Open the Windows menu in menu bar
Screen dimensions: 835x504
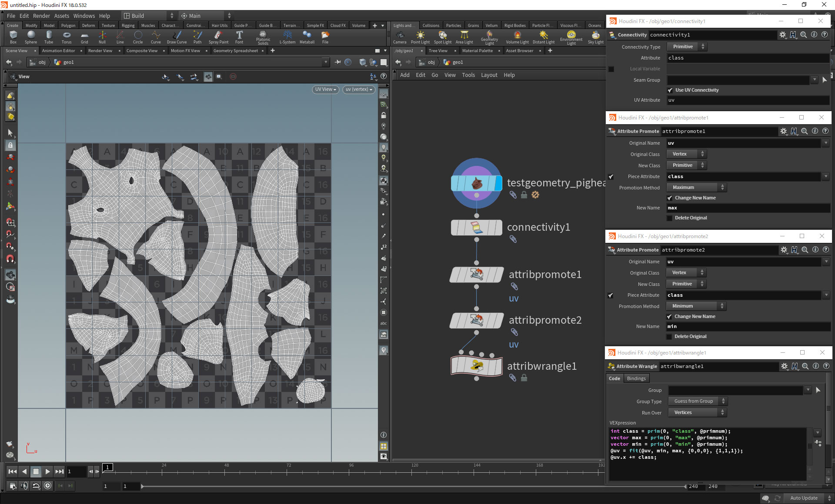(x=84, y=16)
